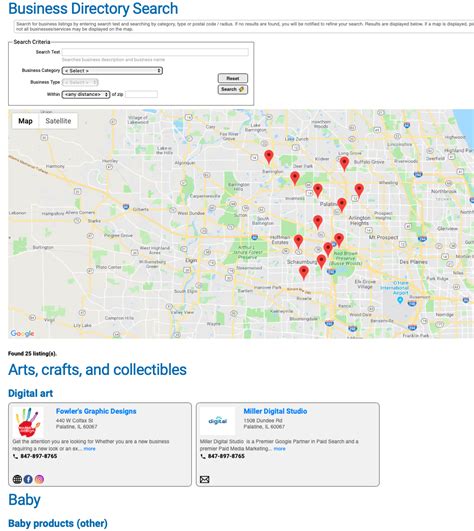This screenshot has width=474, height=531.
Task: Click the map pin above Schaumburg label's right end
Action: point(321,262)
